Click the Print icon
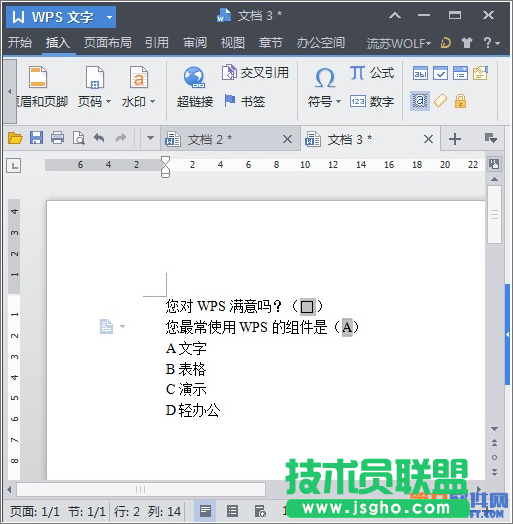The image size is (513, 524). 57,138
